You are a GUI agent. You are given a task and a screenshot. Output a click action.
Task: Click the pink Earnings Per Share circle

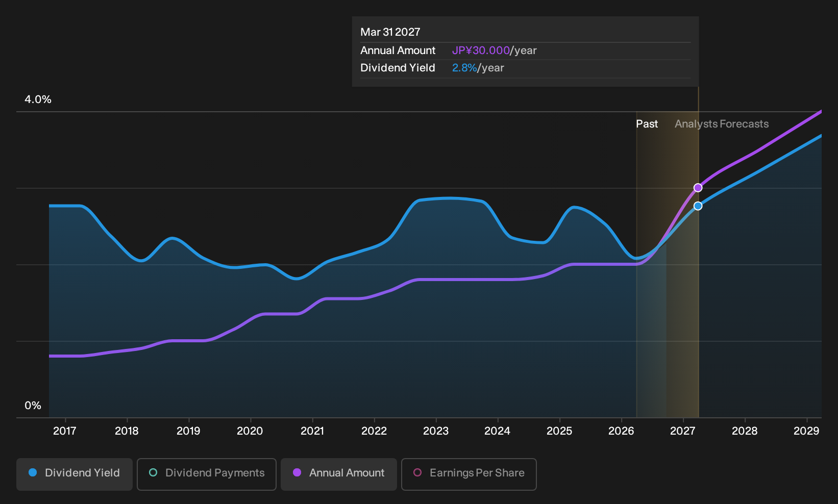pyautogui.click(x=417, y=472)
